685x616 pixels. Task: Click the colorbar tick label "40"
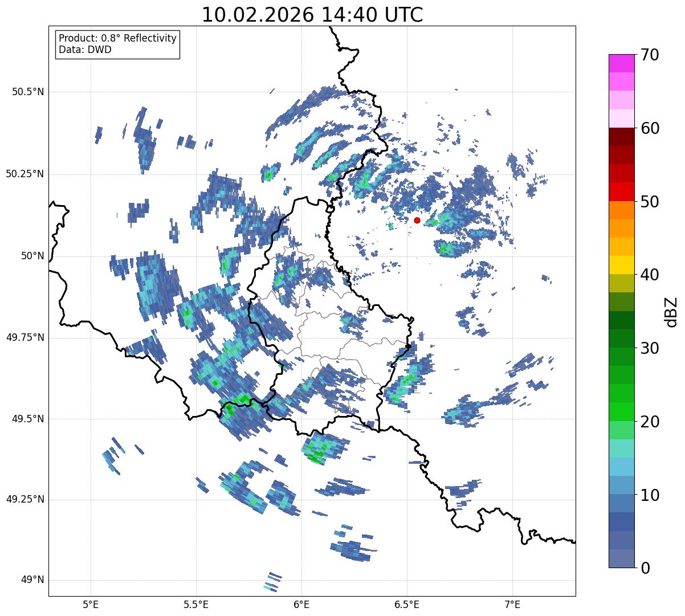click(649, 275)
